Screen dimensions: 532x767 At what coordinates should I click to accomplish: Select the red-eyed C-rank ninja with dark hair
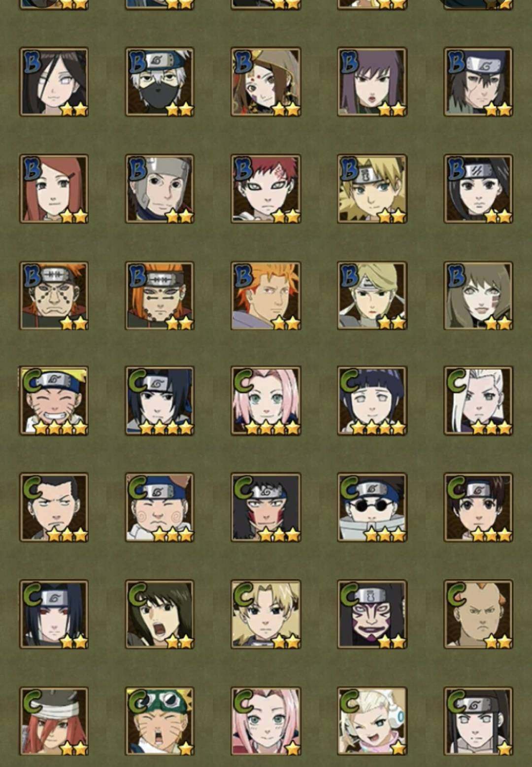click(54, 614)
